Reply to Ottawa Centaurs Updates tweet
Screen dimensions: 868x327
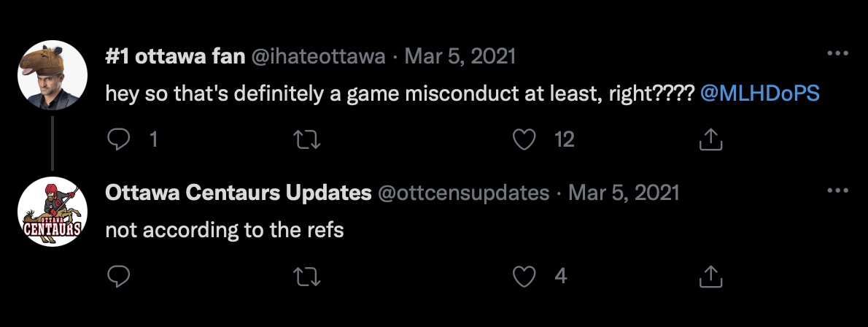pyautogui.click(x=118, y=276)
